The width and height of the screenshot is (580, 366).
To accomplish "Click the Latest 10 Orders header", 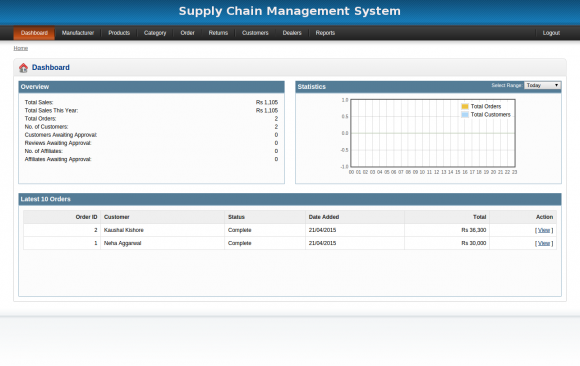I will point(290,199).
